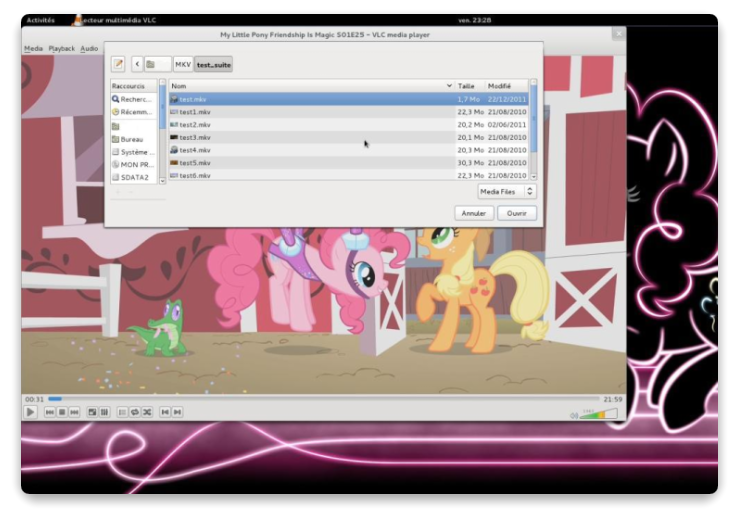Click the home folder path button
739x511 pixels.
point(157,64)
